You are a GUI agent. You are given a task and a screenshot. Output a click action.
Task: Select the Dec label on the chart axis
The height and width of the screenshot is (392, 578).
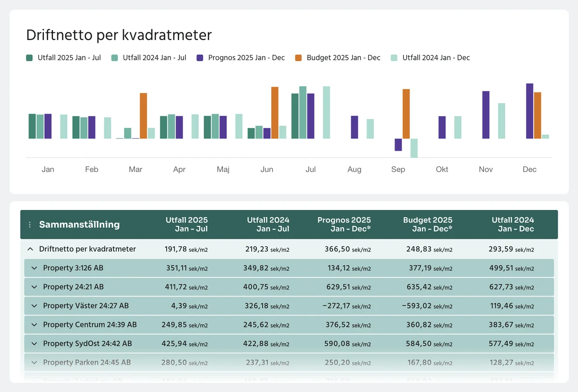[530, 170]
